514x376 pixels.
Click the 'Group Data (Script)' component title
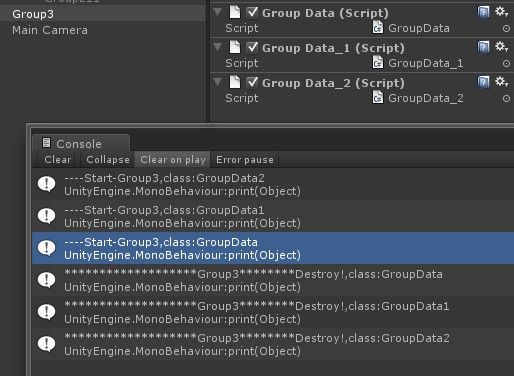click(325, 13)
